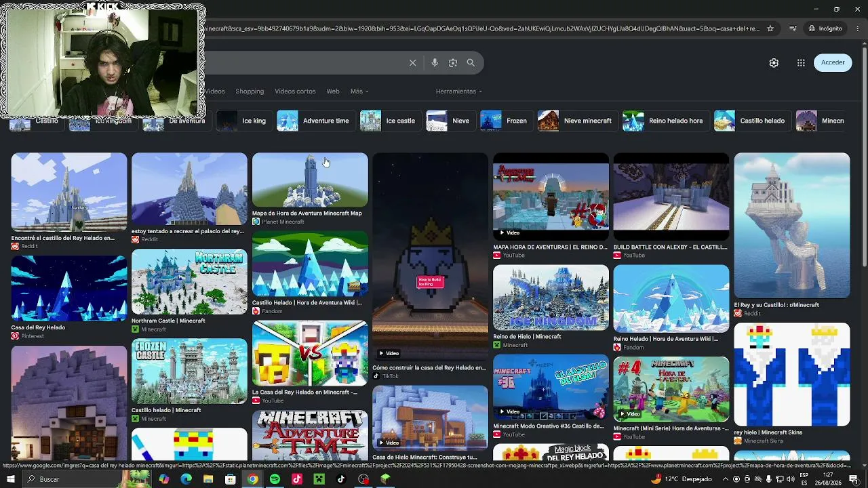Open File Explorer from the taskbar

coord(208,479)
